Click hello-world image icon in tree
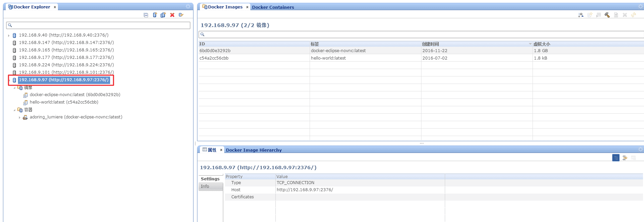This screenshot has height=222, width=644. [25, 102]
